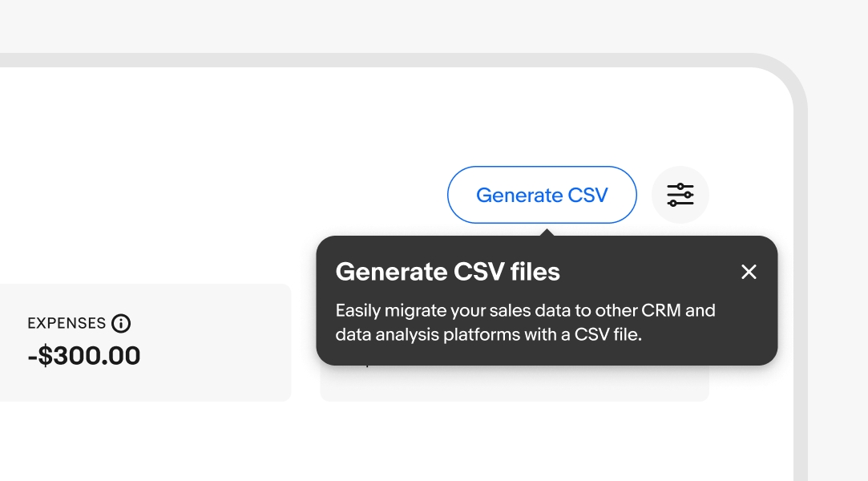868x481 pixels.
Task: Click the info icon beside EXPENSES
Action: pos(121,323)
